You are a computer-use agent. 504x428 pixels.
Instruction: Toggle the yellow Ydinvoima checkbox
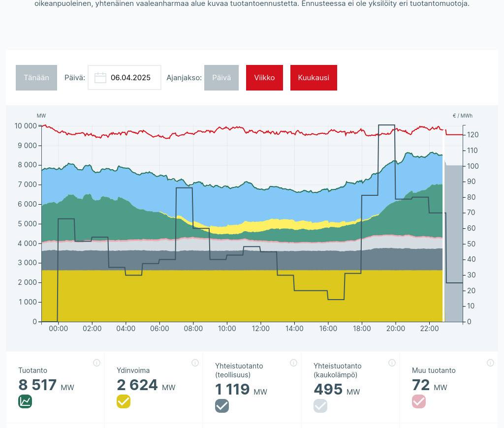(x=124, y=401)
